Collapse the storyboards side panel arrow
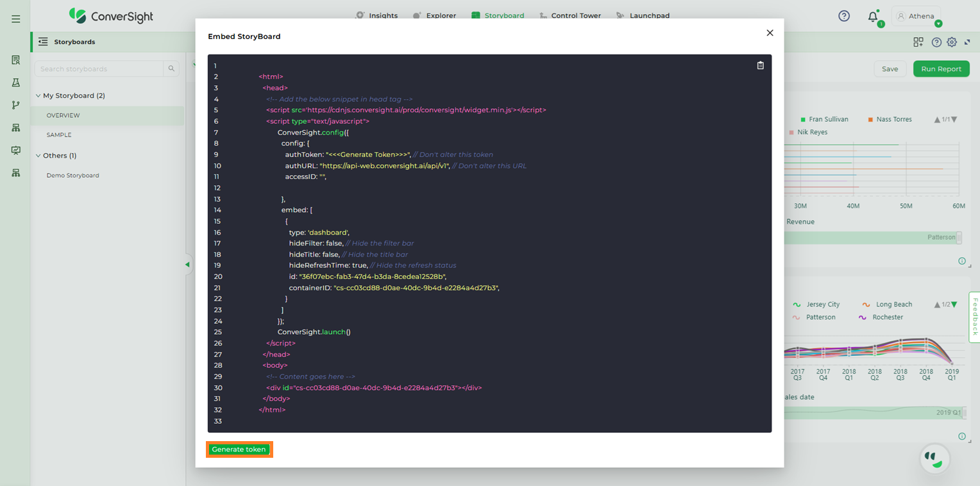Screen dimensions: 980x486 tap(187, 264)
